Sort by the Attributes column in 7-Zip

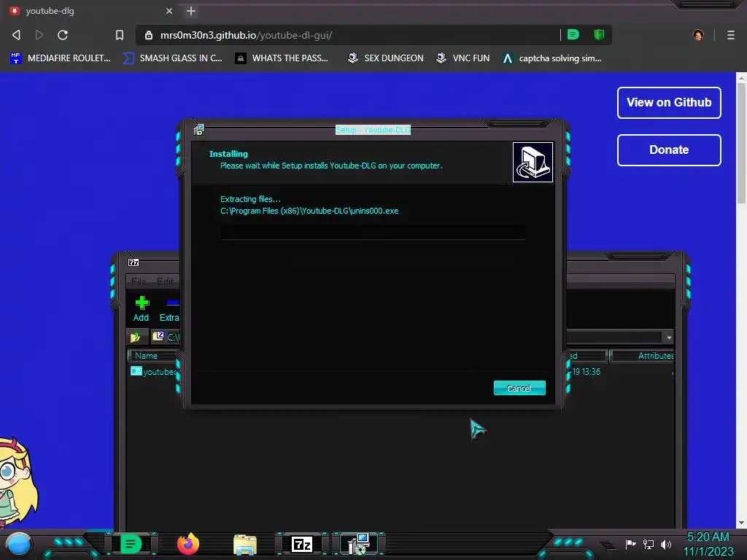[642, 356]
